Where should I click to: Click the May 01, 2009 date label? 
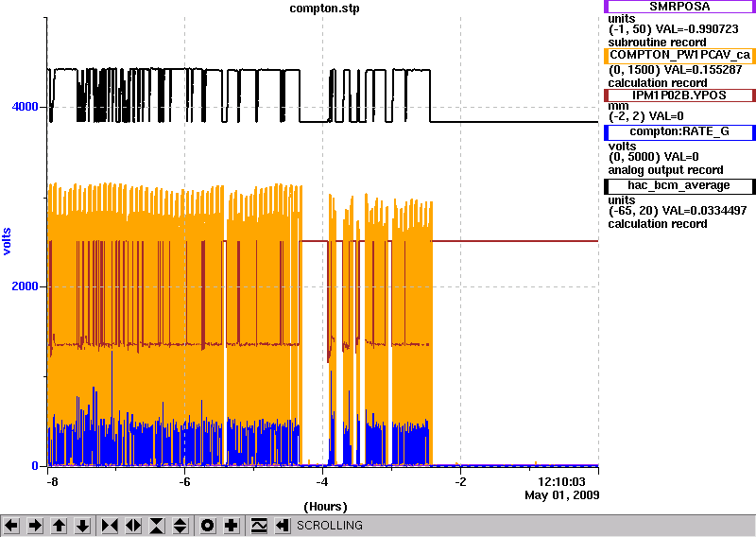pos(562,495)
